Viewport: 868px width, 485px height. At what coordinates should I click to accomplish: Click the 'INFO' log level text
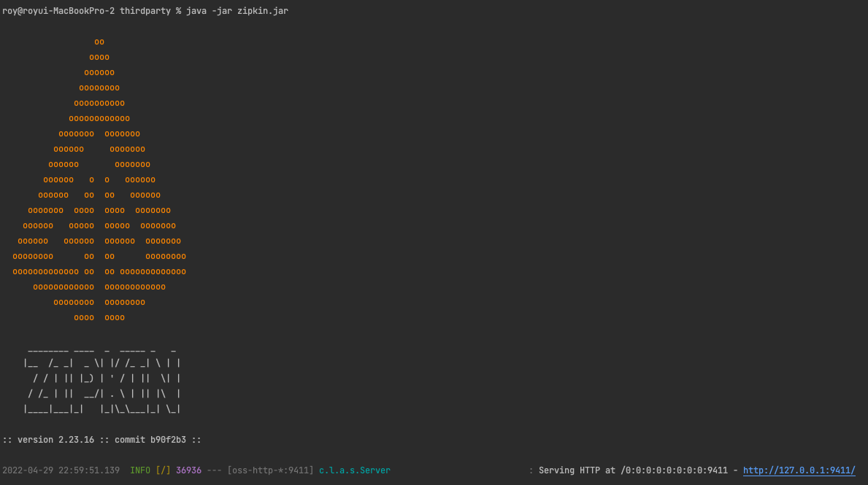click(140, 470)
